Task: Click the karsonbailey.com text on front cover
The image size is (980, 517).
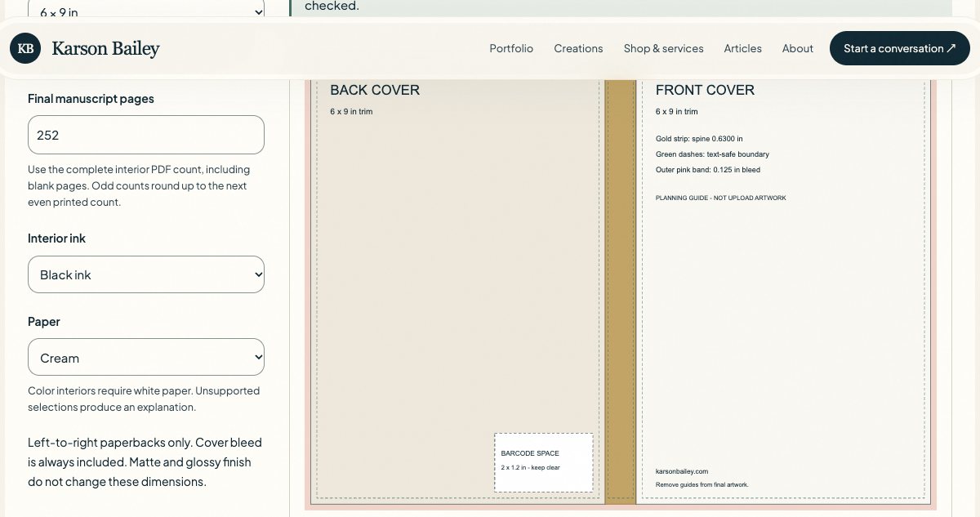Action: (x=682, y=471)
